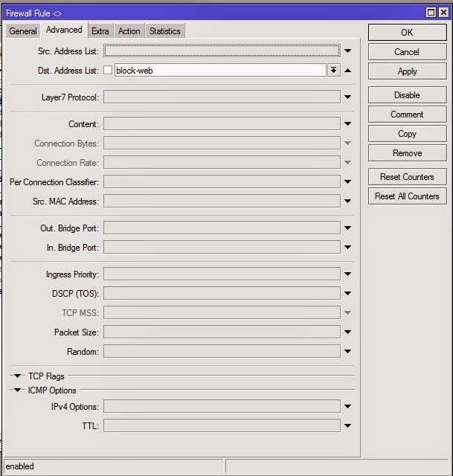
Task: Expand the Out. Bridge Port field
Action: [348, 228]
